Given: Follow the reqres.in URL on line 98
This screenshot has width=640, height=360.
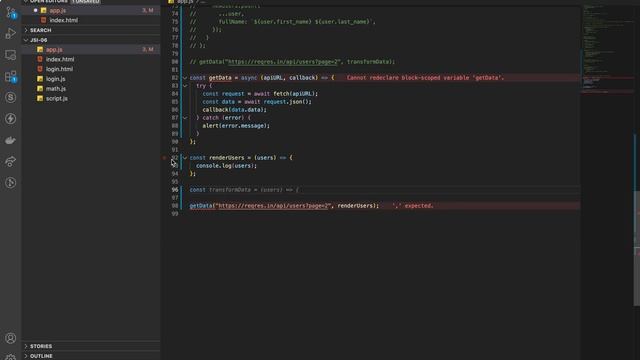Looking at the screenshot, I should pyautogui.click(x=273, y=206).
